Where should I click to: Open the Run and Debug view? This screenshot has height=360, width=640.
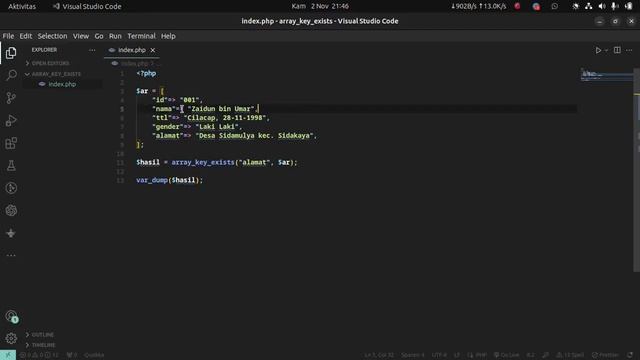[x=11, y=120]
